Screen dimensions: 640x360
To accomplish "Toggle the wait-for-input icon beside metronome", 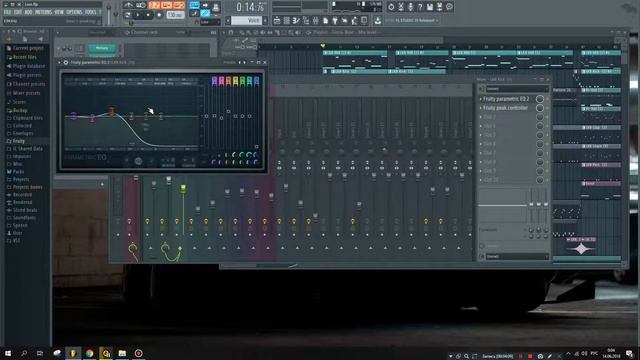I will coord(141,5).
